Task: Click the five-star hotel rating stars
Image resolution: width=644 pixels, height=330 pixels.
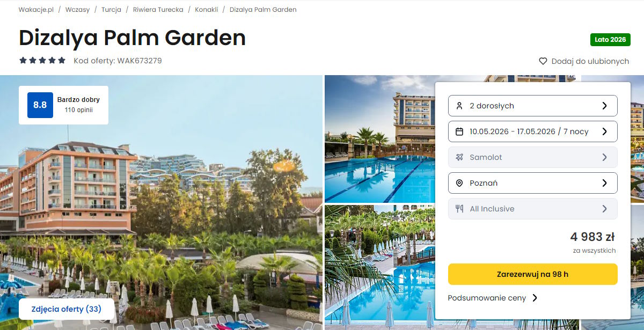Action: 42,61
